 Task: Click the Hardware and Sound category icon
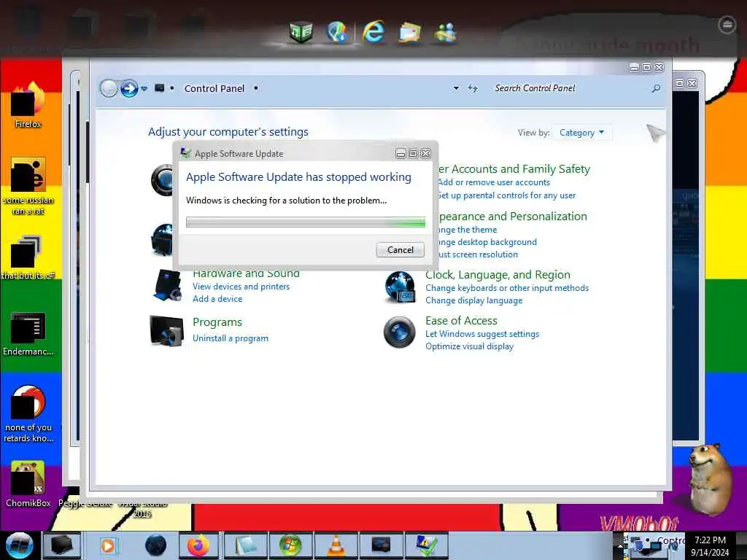(167, 285)
